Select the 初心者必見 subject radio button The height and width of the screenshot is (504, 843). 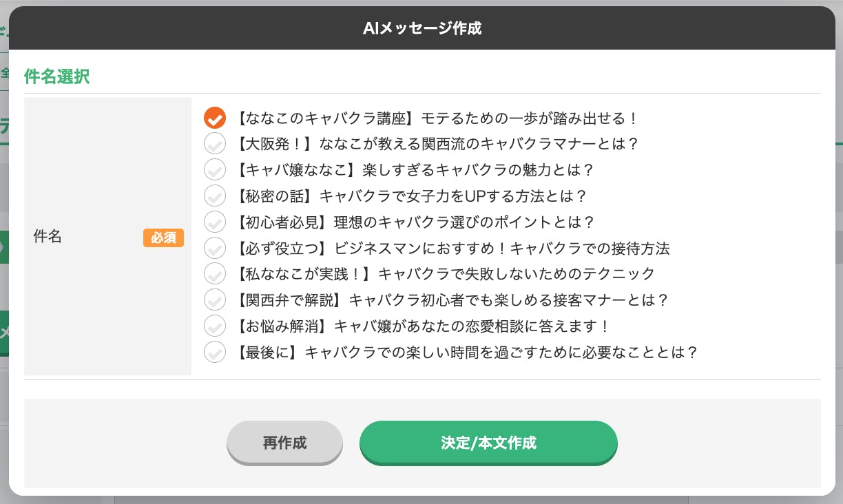215,222
